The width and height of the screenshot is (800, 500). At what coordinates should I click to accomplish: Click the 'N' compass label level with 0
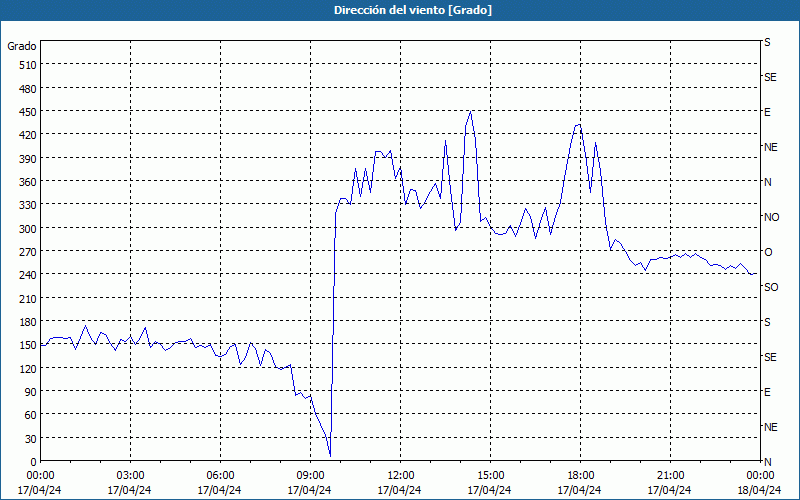pyautogui.click(x=767, y=462)
